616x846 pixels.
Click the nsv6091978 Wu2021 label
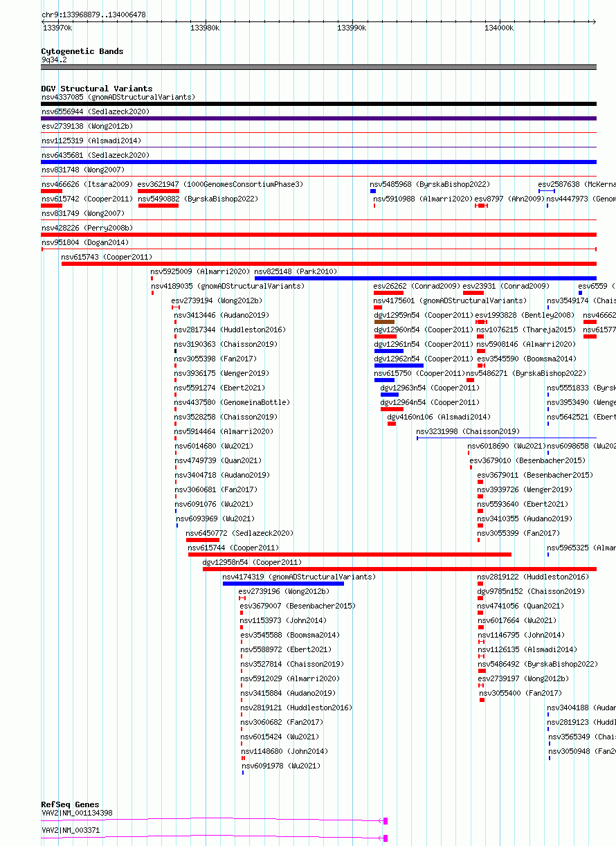282,766
